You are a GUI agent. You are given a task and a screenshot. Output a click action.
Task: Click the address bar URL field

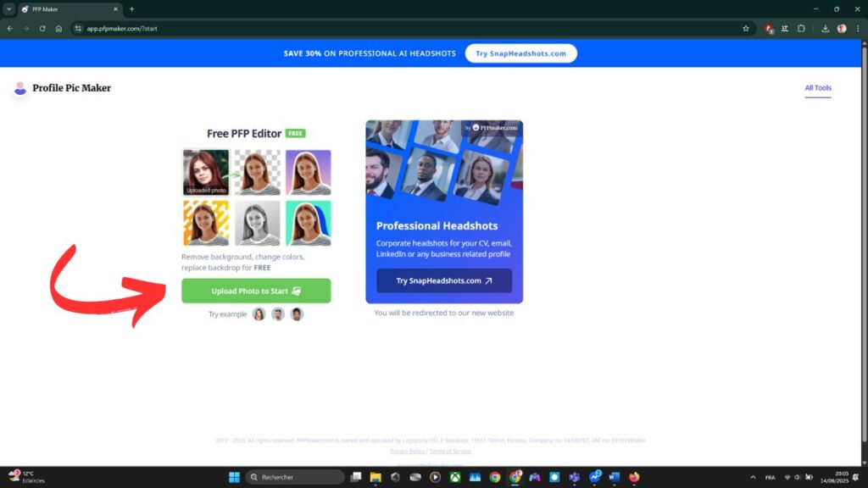tap(409, 28)
